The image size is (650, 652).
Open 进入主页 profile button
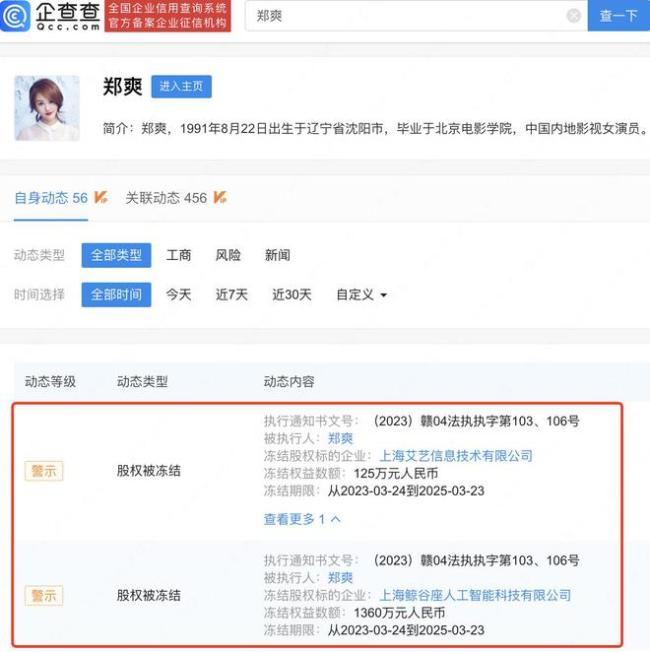(x=181, y=86)
